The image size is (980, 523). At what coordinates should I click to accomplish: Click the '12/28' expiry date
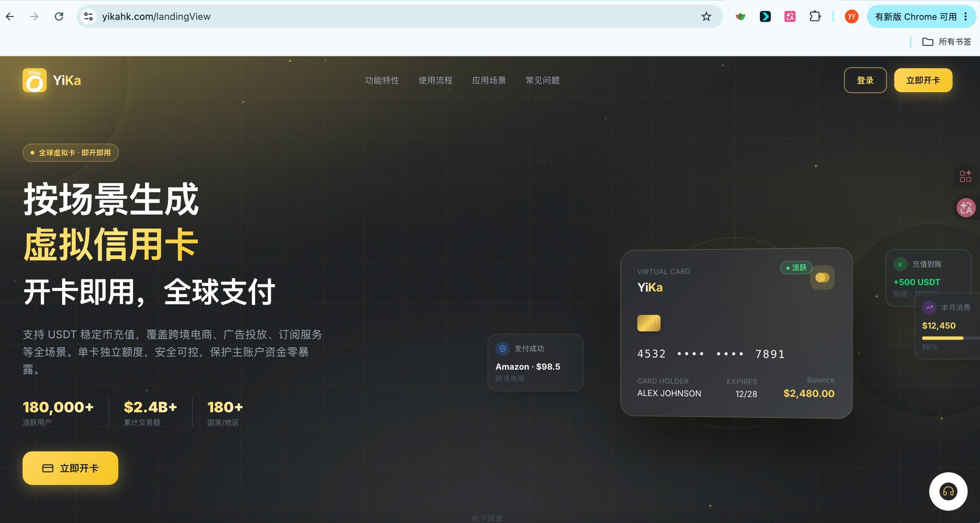pyautogui.click(x=746, y=394)
